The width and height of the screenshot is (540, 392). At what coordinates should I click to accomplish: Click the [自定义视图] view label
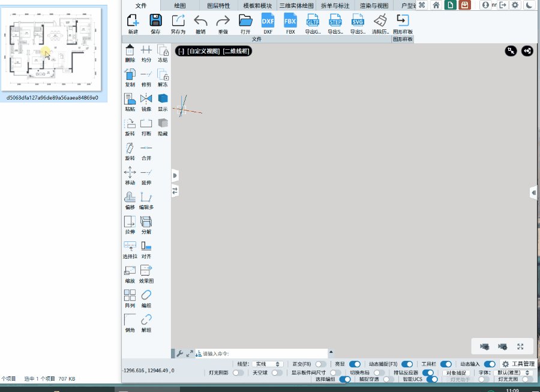click(x=203, y=51)
